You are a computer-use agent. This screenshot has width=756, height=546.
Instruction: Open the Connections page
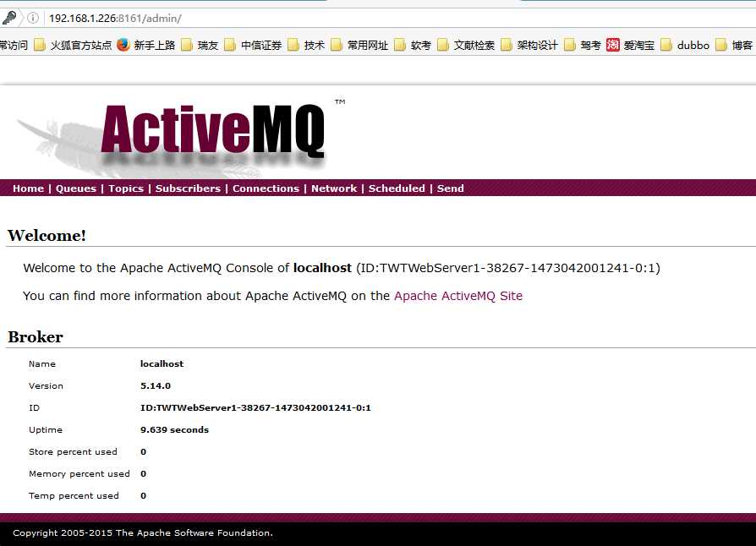click(x=266, y=188)
